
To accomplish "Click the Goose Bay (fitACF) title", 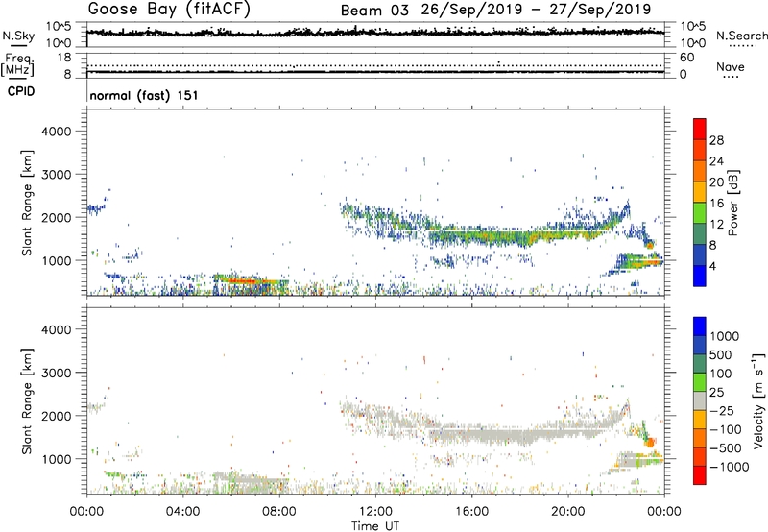I will tap(169, 10).
